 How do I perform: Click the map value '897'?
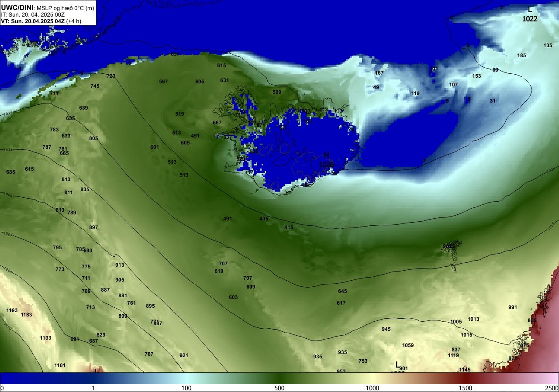coord(93,227)
